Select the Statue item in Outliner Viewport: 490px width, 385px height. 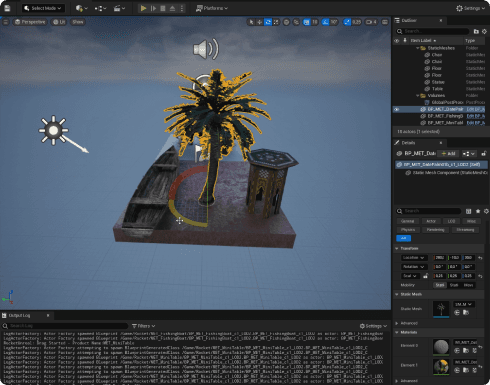(438, 82)
